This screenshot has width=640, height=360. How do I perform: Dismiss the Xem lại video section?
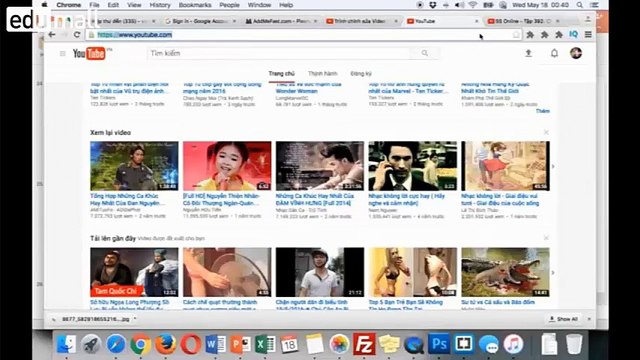(x=546, y=132)
